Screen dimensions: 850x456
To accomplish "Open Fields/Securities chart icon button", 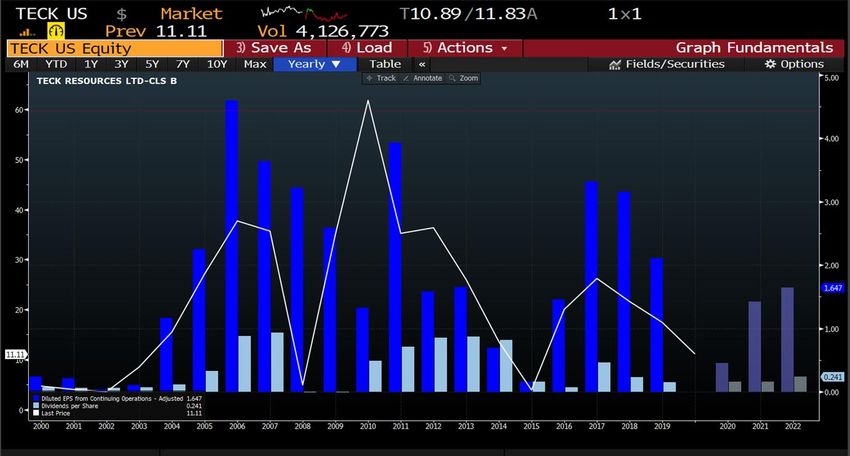I will pyautogui.click(x=666, y=65).
